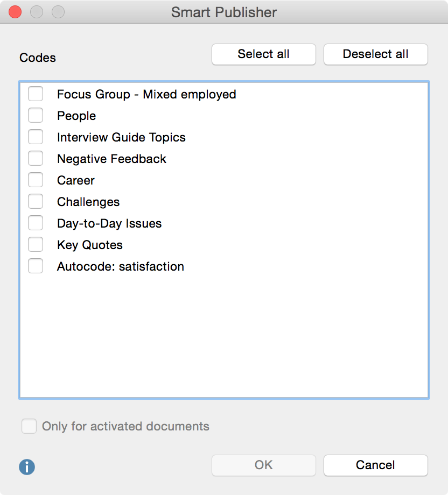
Task: Click the blue info icon
Action: [27, 466]
